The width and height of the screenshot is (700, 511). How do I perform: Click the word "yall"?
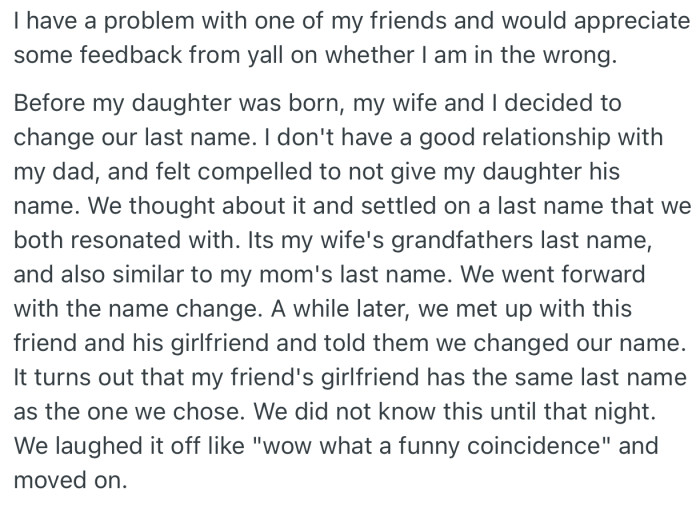(x=233, y=56)
